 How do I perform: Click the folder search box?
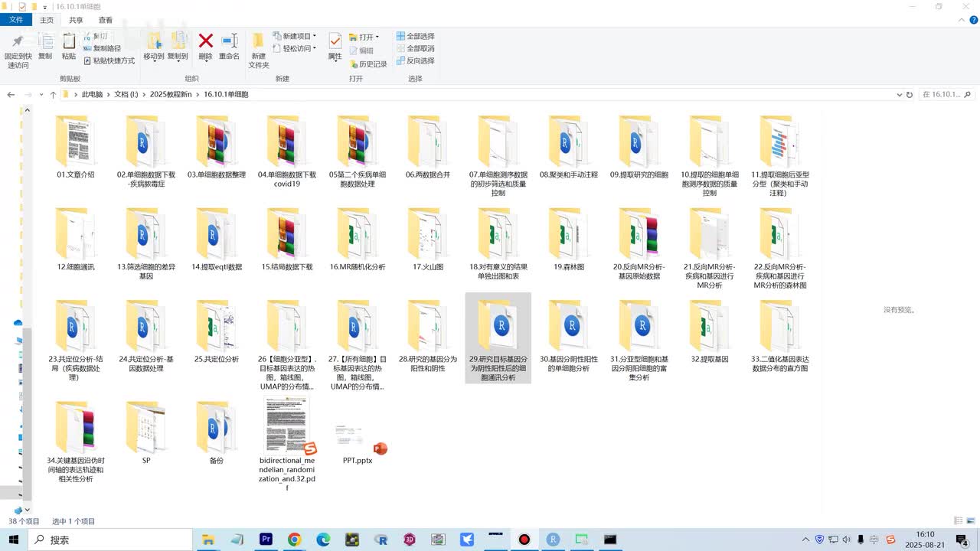pos(947,95)
